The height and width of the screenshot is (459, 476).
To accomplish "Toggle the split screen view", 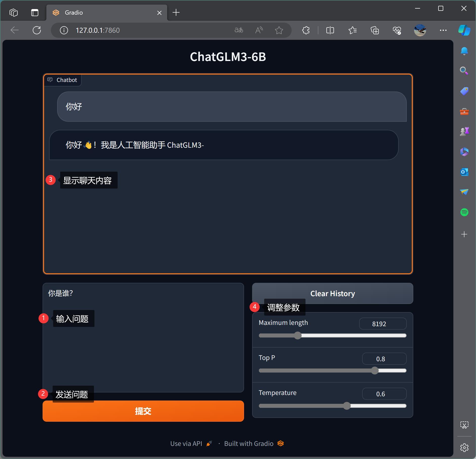I will [x=330, y=30].
